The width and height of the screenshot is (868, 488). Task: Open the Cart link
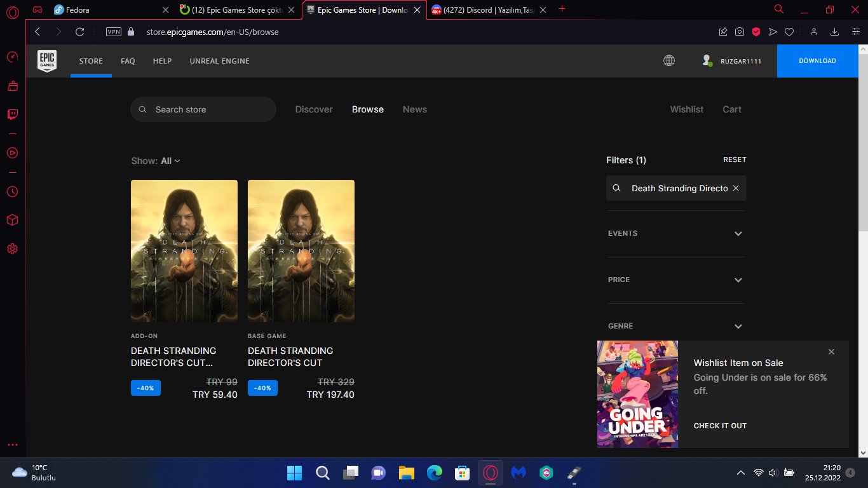tap(732, 109)
